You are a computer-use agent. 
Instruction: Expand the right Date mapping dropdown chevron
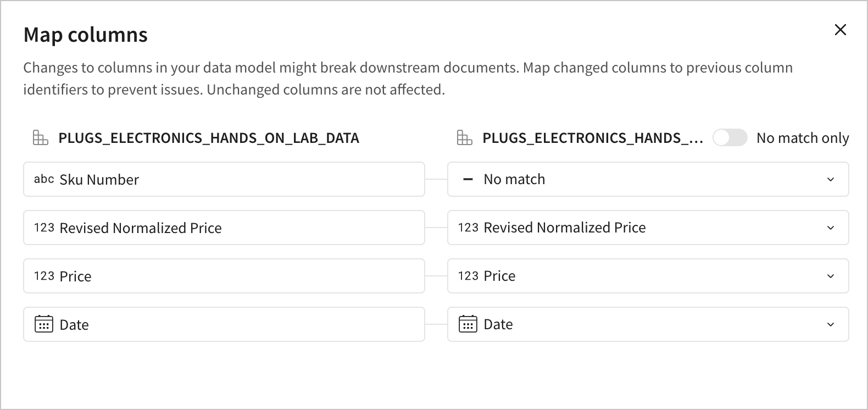tap(831, 324)
